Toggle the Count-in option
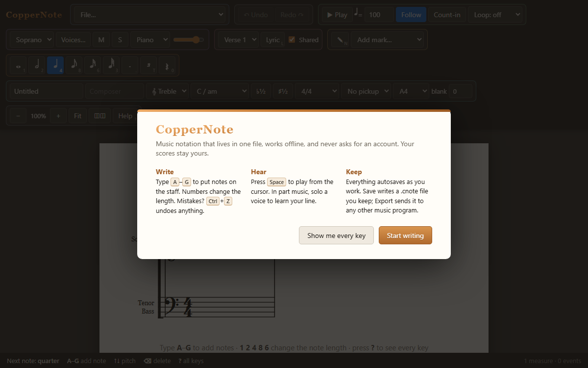The height and width of the screenshot is (368, 588). tap(447, 15)
